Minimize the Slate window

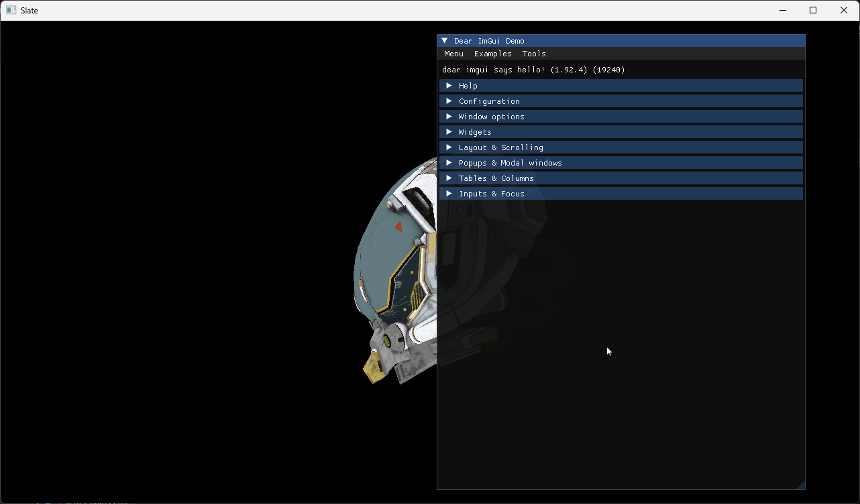[x=782, y=10]
